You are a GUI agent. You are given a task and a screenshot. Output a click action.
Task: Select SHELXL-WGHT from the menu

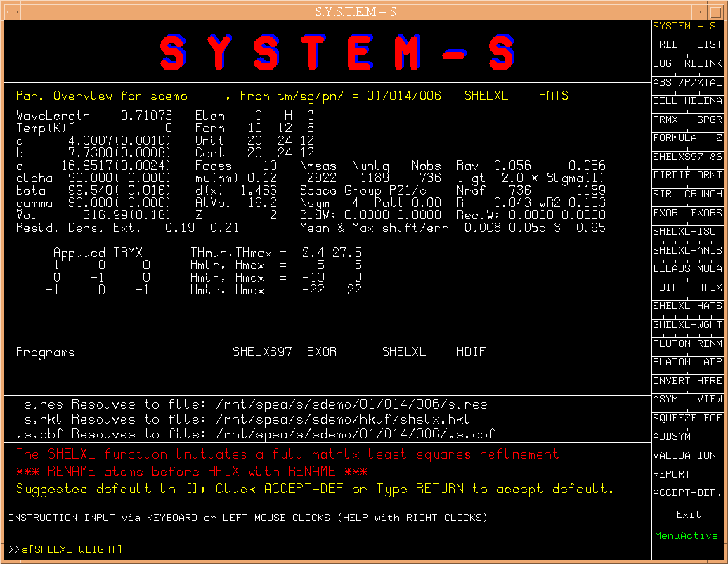click(x=687, y=324)
